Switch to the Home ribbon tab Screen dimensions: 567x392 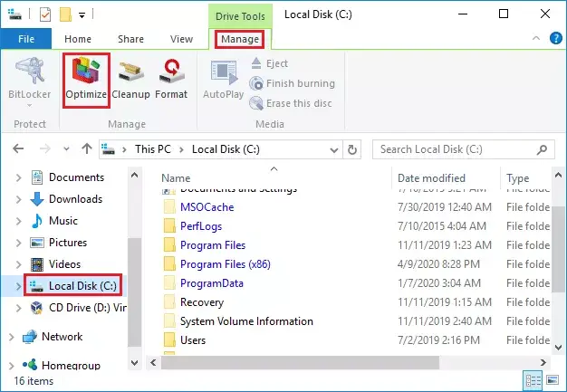point(78,39)
